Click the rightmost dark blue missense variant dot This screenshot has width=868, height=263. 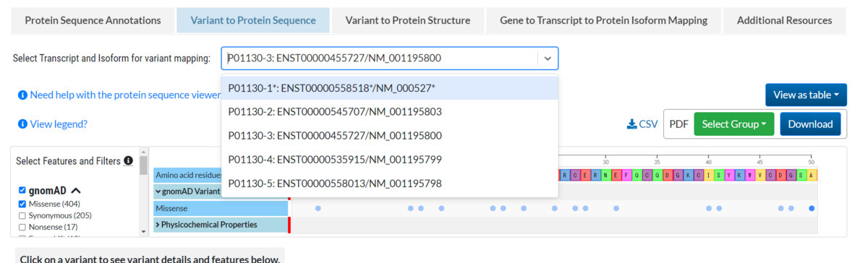click(812, 208)
